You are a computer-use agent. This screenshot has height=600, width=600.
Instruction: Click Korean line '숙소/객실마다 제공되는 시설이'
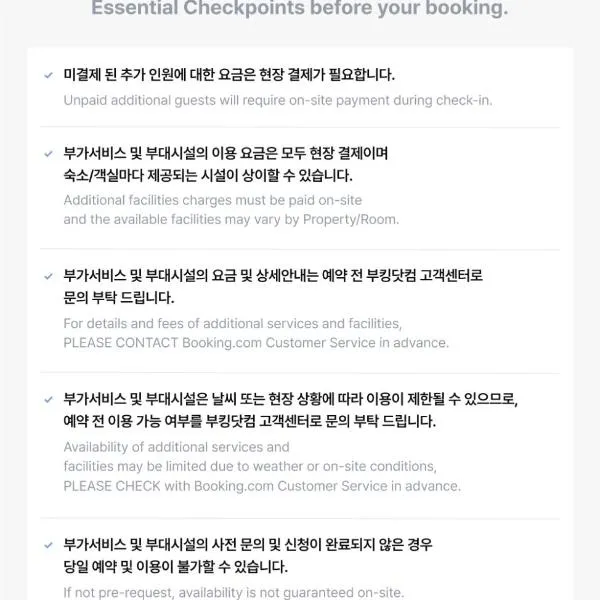[x=208, y=176]
